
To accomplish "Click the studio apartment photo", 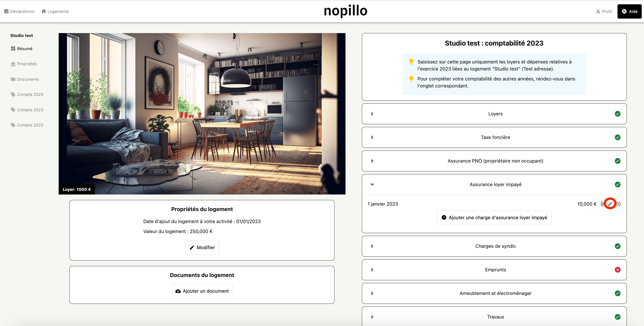I will [202, 114].
